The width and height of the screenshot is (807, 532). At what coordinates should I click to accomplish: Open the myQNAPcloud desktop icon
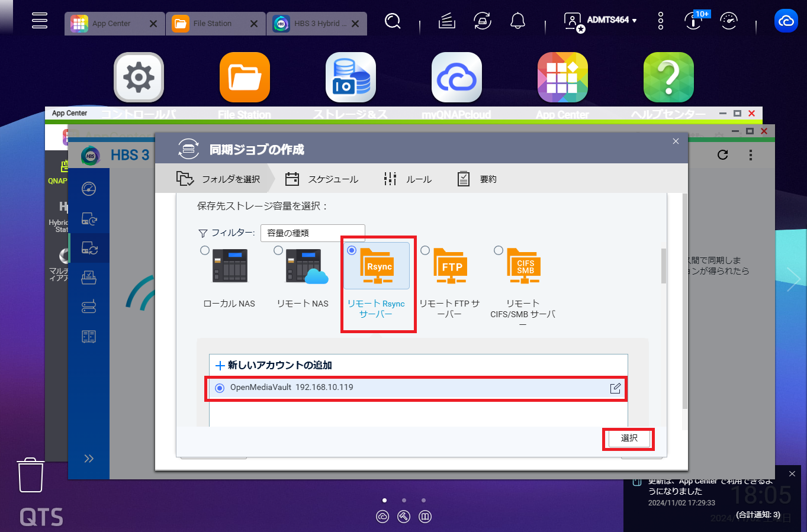pyautogui.click(x=456, y=77)
